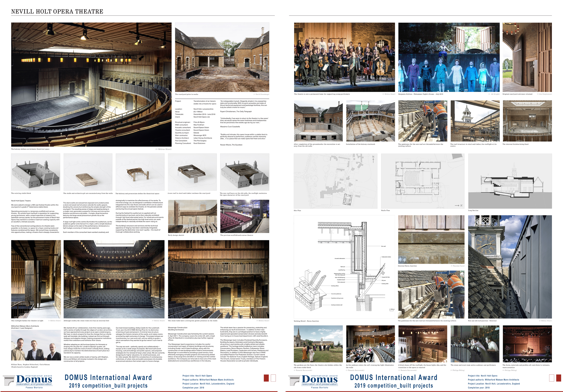This screenshot has width=563, height=392.
Task: Click left DOMUS International Award heading
Action: click(x=108, y=378)
